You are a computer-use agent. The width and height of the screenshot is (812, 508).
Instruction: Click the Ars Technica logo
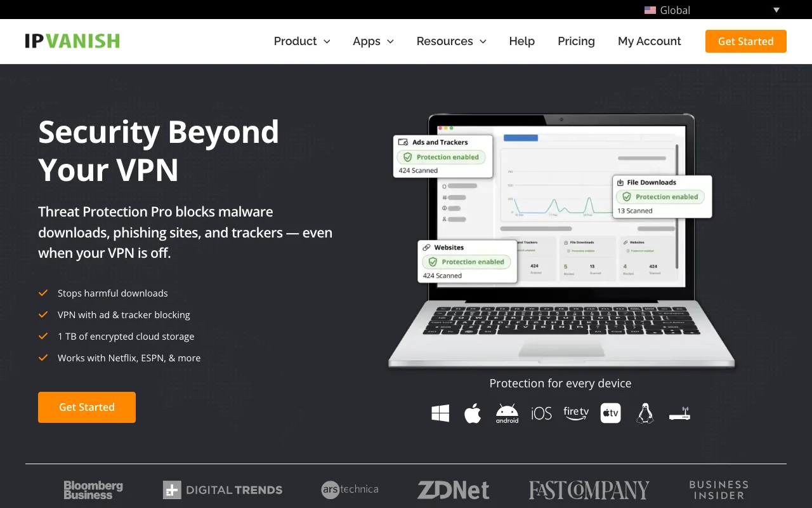click(350, 490)
